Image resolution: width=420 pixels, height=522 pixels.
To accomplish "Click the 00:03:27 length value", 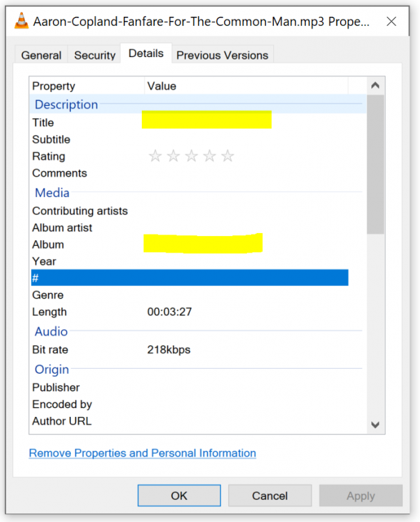I will tap(170, 312).
